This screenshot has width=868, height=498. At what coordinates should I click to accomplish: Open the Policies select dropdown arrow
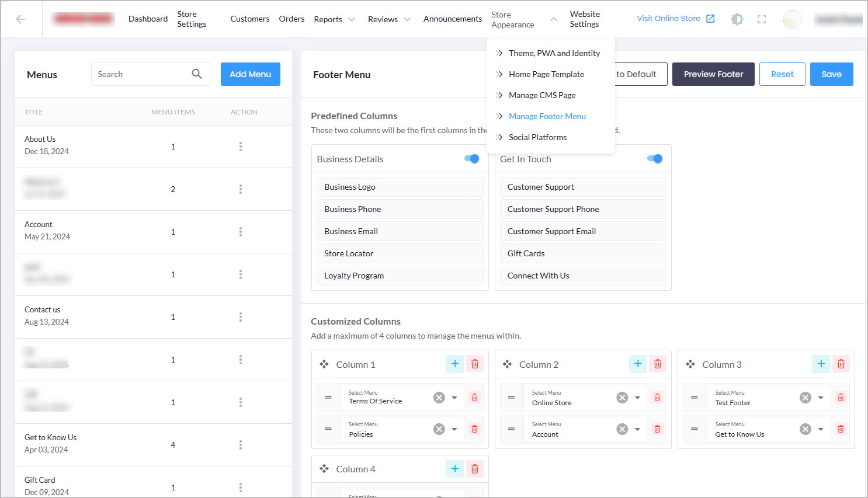[454, 429]
